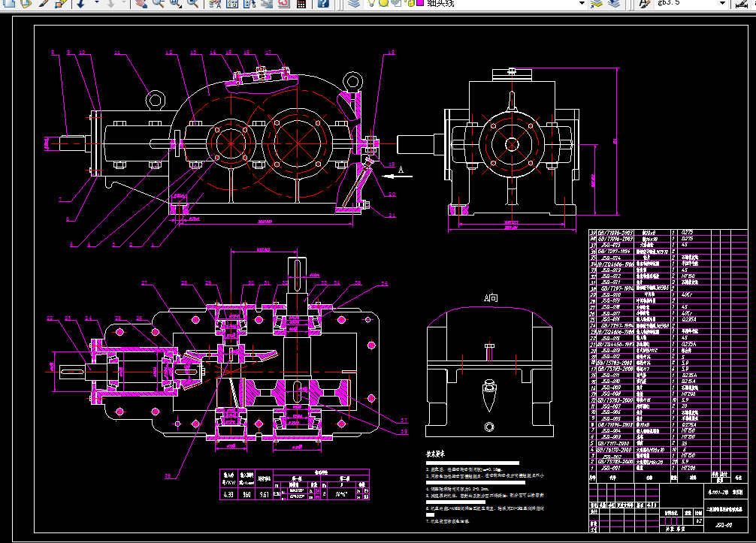Screen dimensions: 756x543
Task: Click the magenta layer color swatch
Action: tap(420, 3)
